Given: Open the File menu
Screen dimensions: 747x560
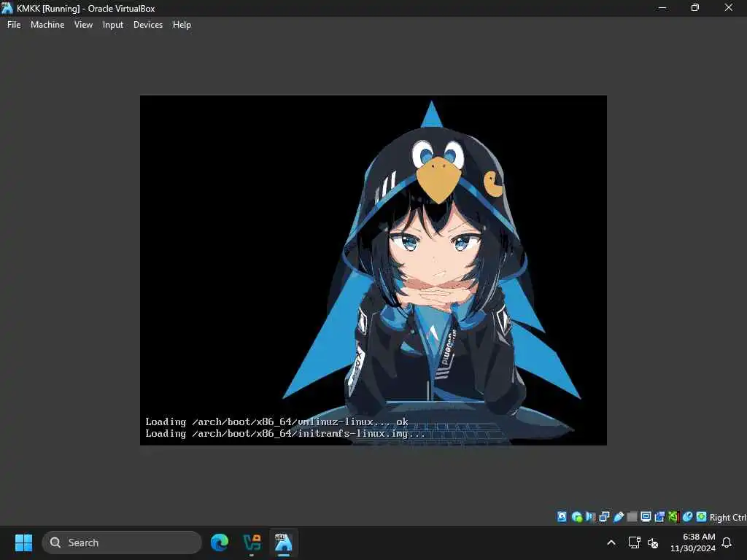Looking at the screenshot, I should coord(14,25).
